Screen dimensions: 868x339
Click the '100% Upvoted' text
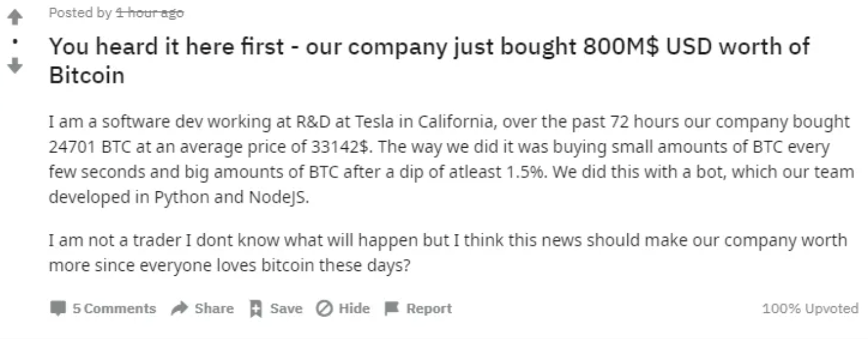click(810, 309)
